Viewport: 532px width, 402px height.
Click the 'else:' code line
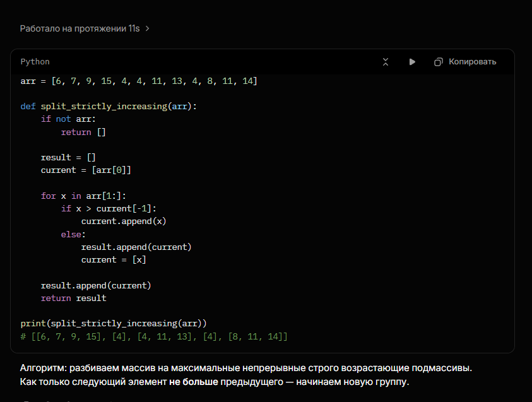73,234
